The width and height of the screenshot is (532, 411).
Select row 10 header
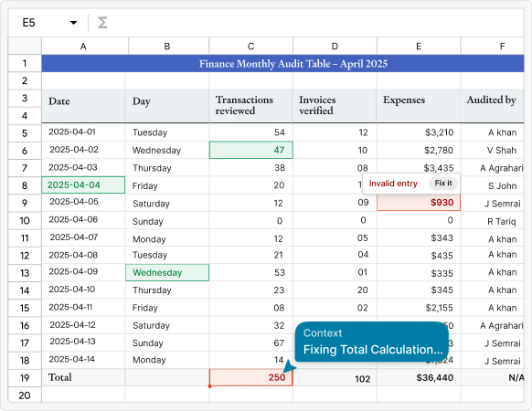tap(25, 221)
